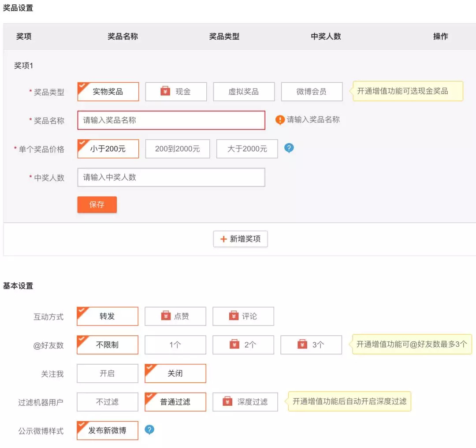Viewport: 476px width, 448px height.
Task: Select 发布新微博 announcement style
Action: pyautogui.click(x=108, y=430)
